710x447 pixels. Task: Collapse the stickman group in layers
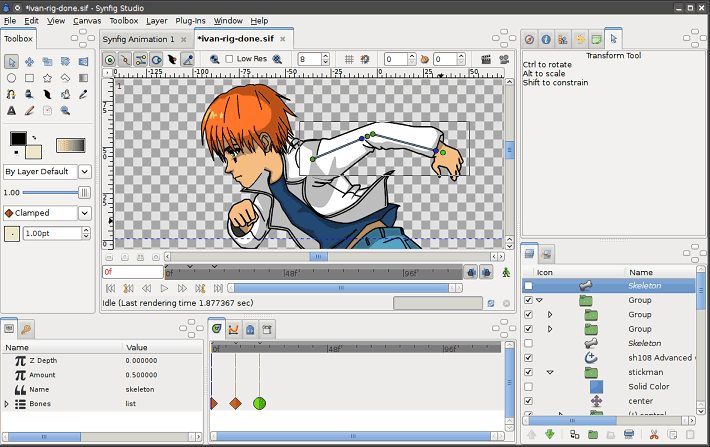click(x=549, y=371)
